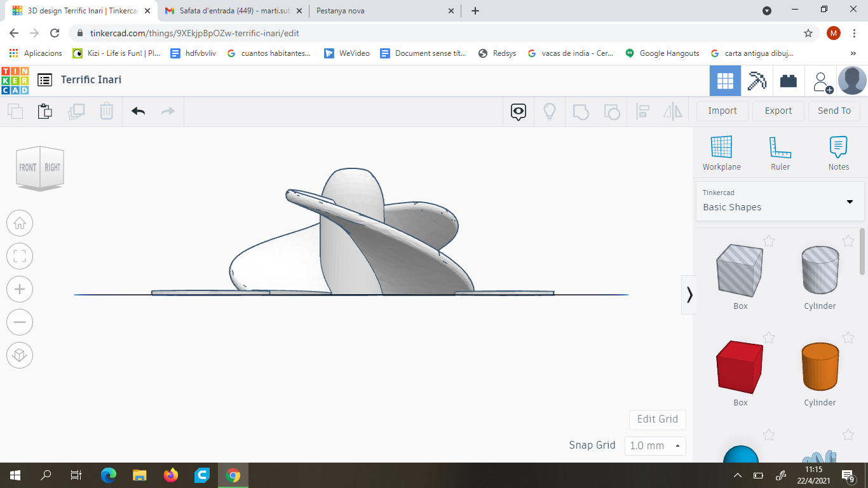
Task: Click the Group shapes icon
Action: (581, 112)
